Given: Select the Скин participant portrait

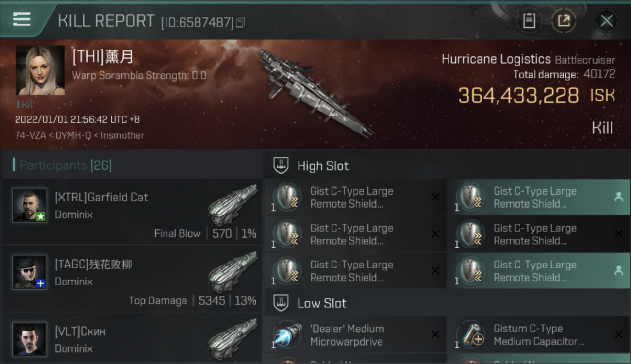Looking at the screenshot, I should coord(30,339).
